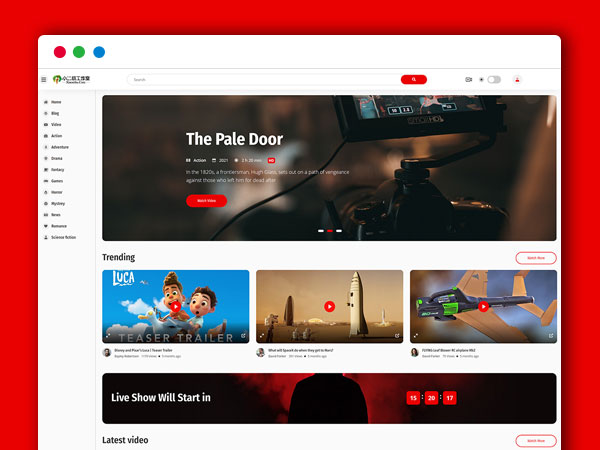Play the SpaceX rocket video

329,307
